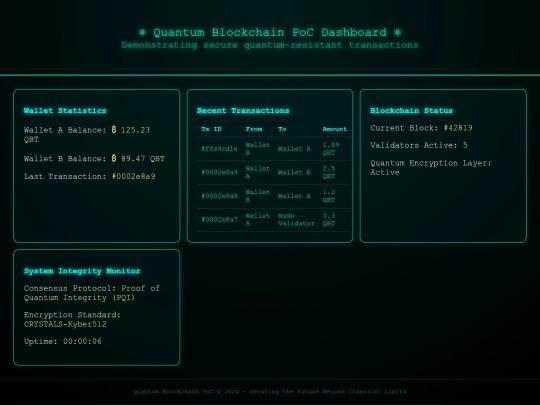Viewport: 540px width, 405px height.
Task: Click the 1.49 QBT amount cell
Action: click(x=331, y=149)
